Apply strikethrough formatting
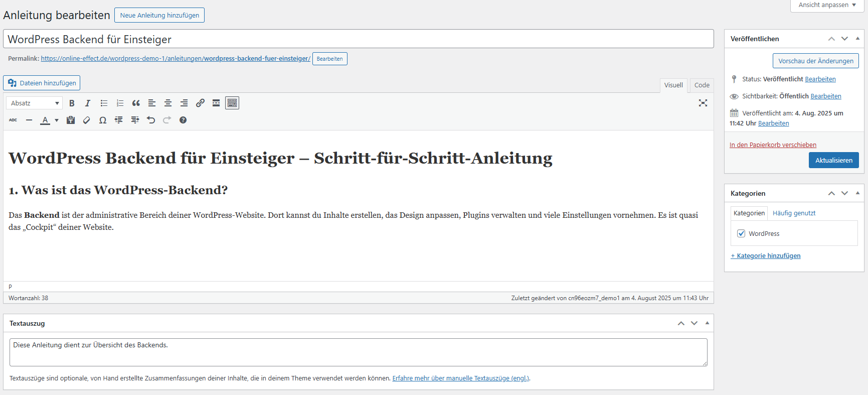This screenshot has height=395, width=868. click(x=13, y=120)
